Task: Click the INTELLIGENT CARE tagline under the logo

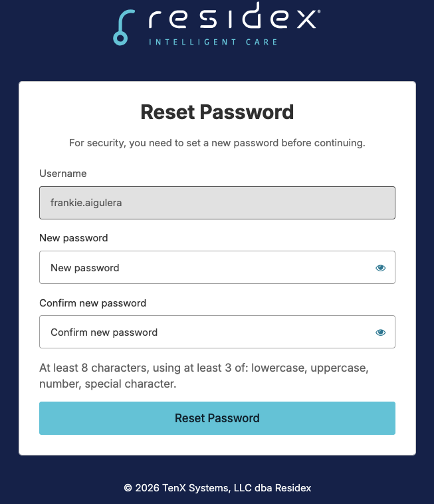Action: (213, 42)
